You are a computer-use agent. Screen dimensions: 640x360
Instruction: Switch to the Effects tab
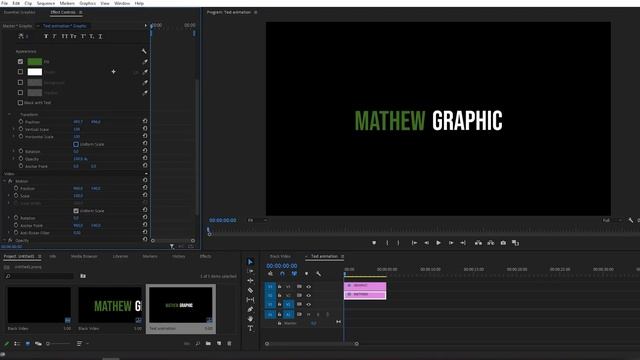tap(205, 256)
